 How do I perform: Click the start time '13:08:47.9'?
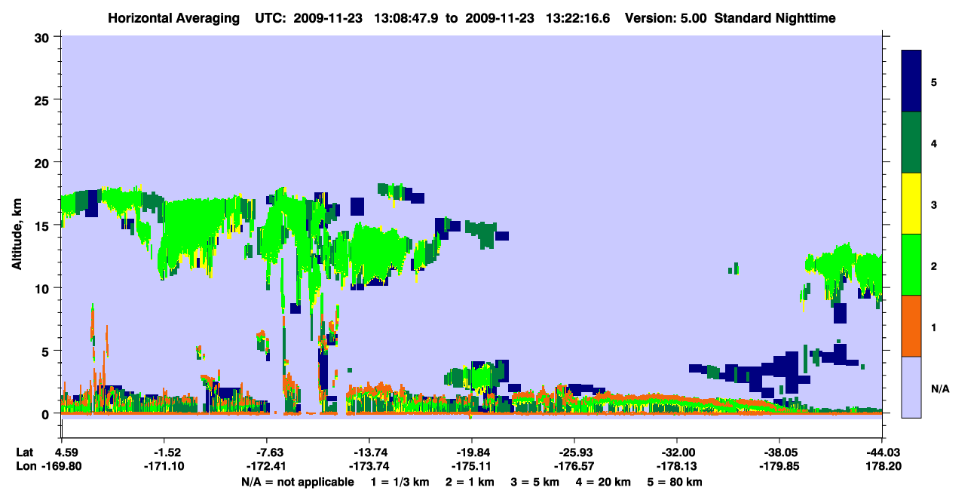(x=406, y=18)
